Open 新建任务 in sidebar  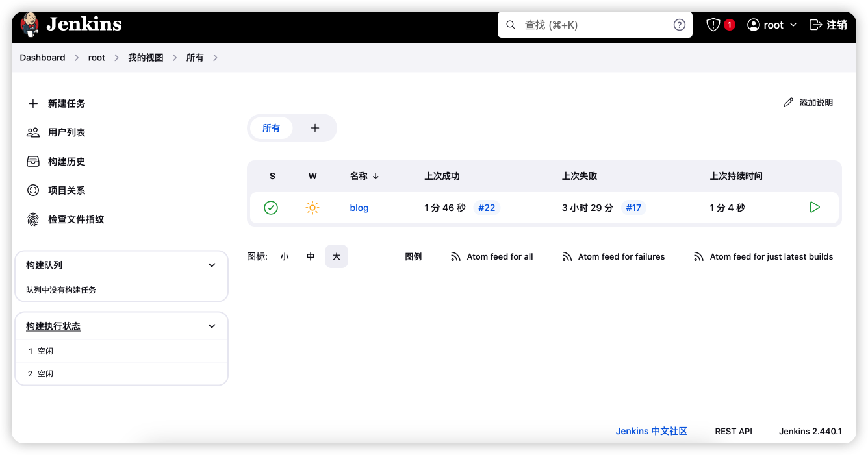point(67,103)
